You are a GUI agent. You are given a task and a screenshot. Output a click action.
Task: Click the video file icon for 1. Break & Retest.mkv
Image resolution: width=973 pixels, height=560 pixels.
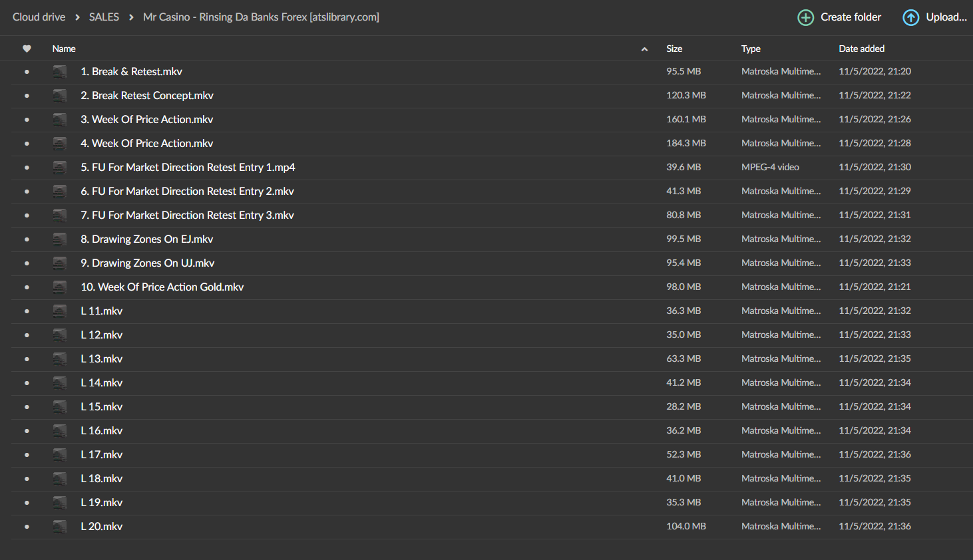point(60,72)
